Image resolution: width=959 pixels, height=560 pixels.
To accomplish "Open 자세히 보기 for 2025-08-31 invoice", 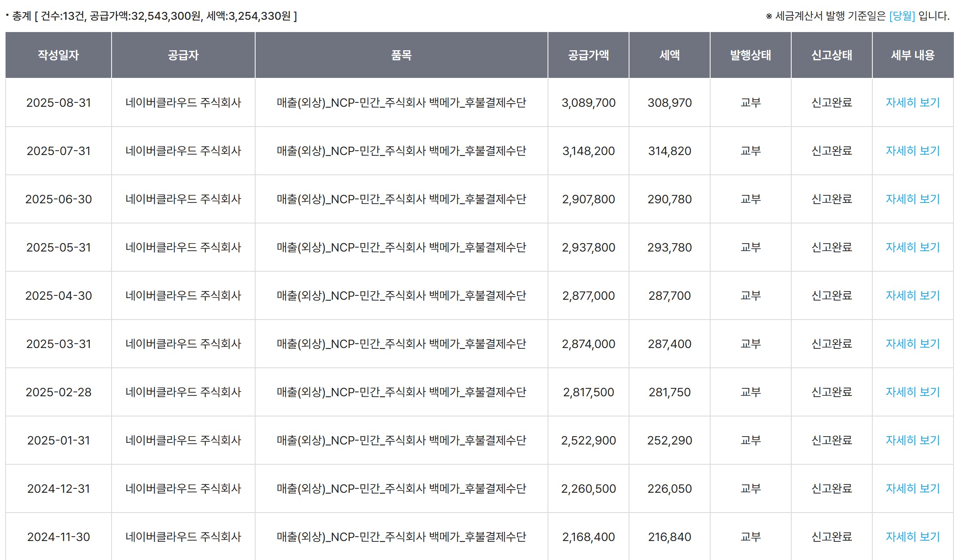I will tap(912, 102).
